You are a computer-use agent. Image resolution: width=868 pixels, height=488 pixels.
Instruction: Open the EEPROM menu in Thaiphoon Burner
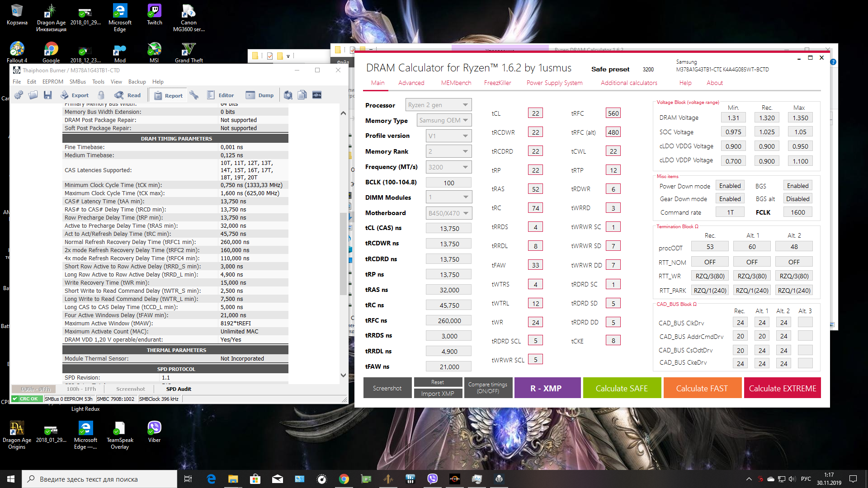pyautogui.click(x=52, y=82)
